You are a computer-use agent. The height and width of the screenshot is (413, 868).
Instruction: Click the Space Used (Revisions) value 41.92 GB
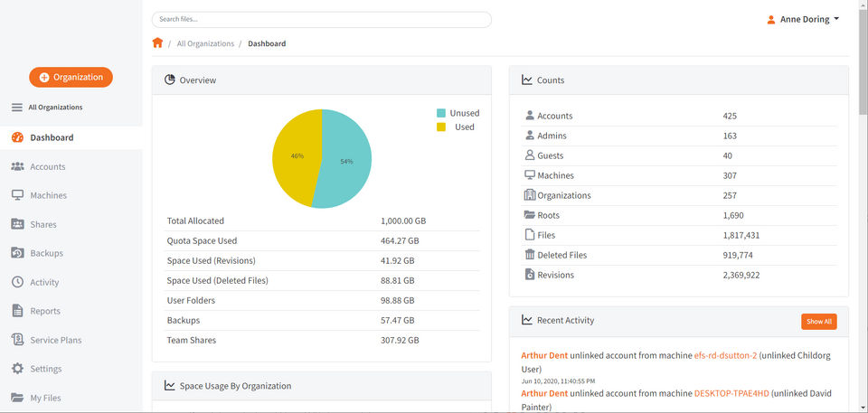point(398,260)
